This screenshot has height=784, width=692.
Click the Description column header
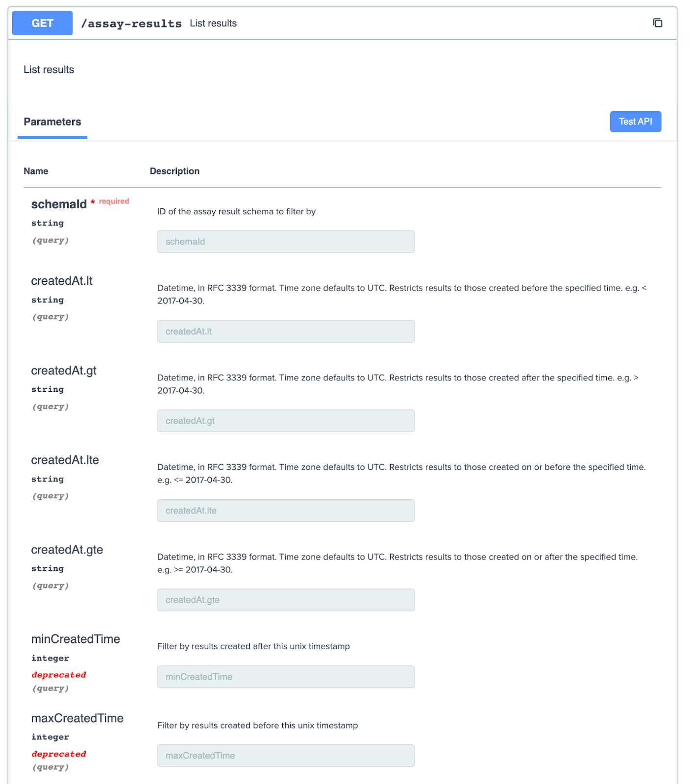[174, 171]
